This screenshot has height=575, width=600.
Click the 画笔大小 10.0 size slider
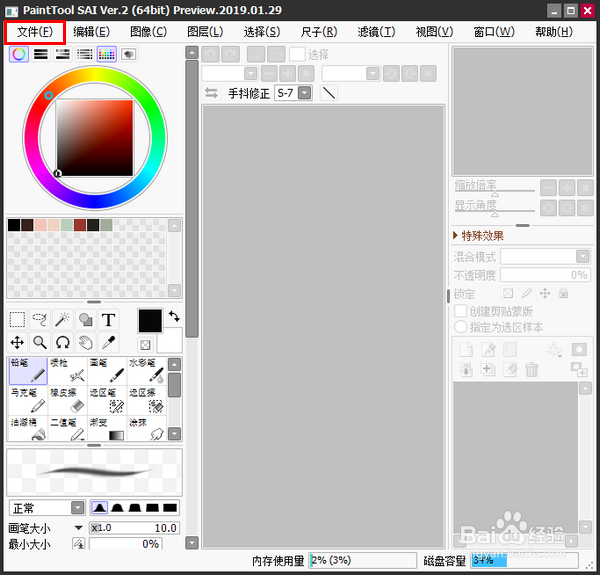click(x=134, y=528)
